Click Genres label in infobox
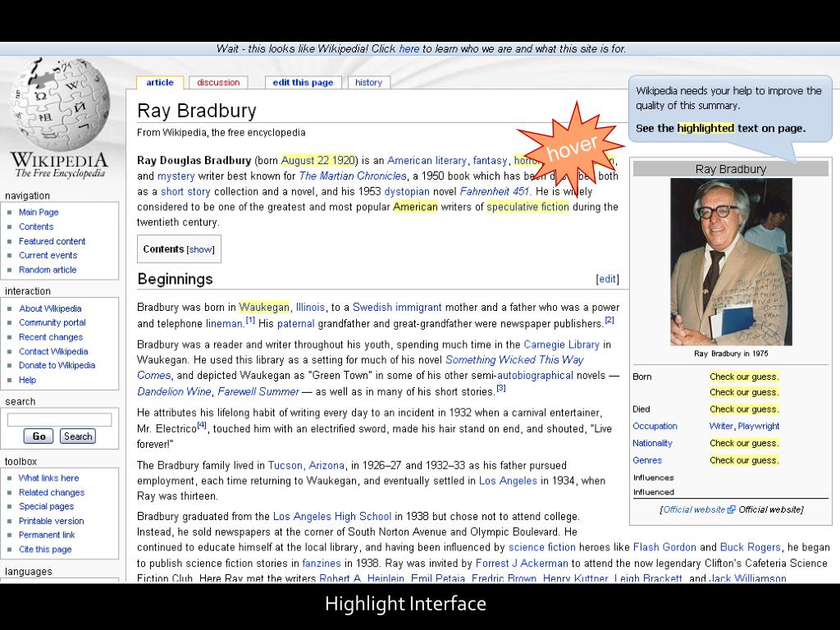Screen dimensions: 840x630 click(647, 460)
